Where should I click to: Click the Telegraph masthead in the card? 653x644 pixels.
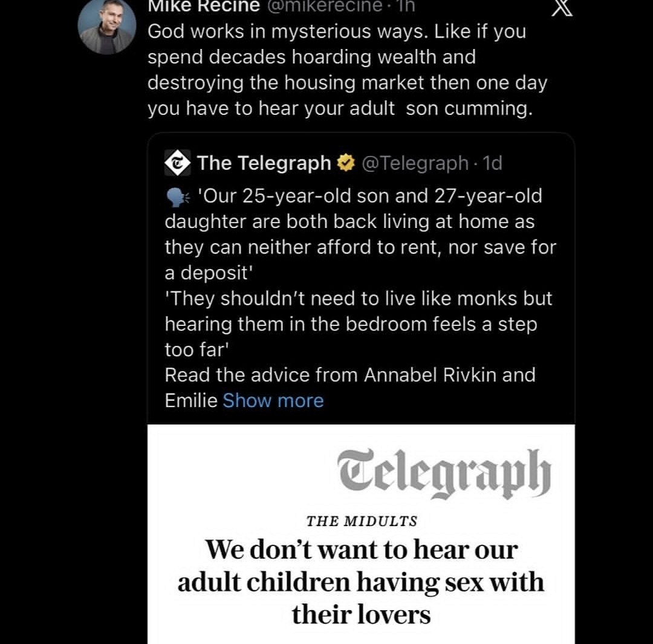pos(444,474)
